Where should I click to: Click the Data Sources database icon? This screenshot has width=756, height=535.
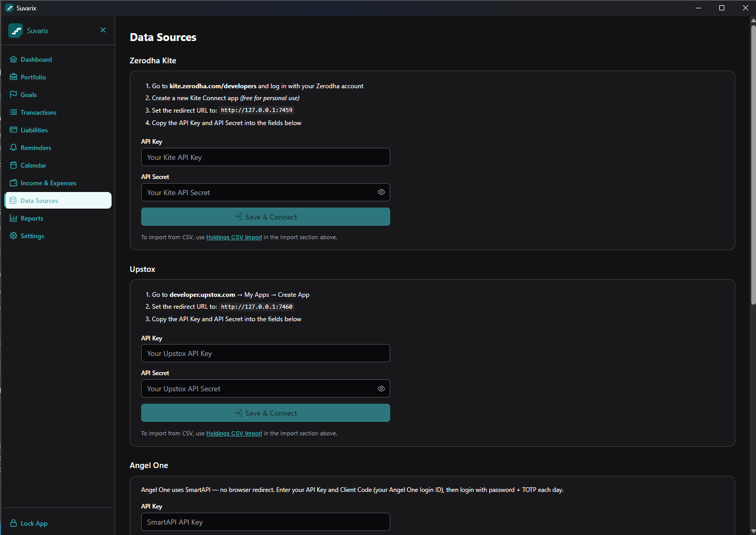[x=13, y=200]
